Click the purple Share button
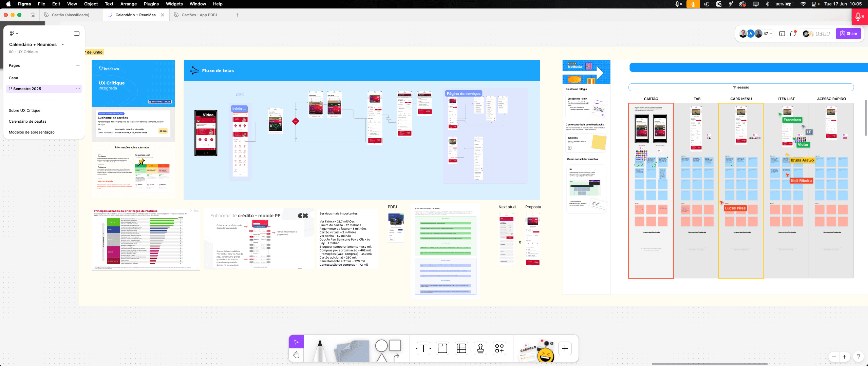 point(848,34)
